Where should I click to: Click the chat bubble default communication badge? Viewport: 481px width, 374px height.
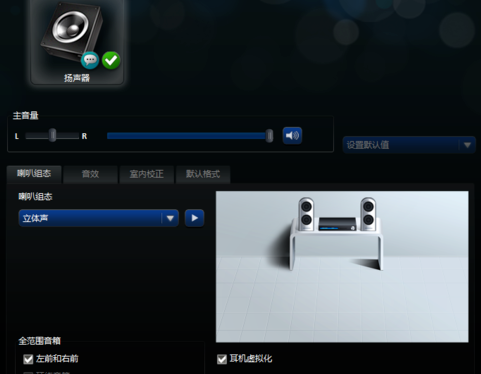tap(90, 60)
